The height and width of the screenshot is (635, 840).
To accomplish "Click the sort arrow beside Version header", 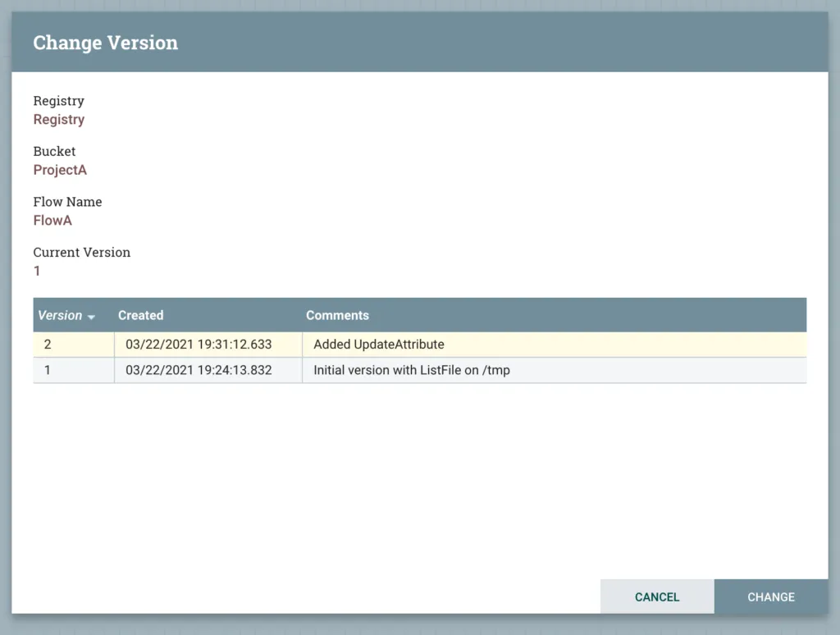I will [x=91, y=317].
